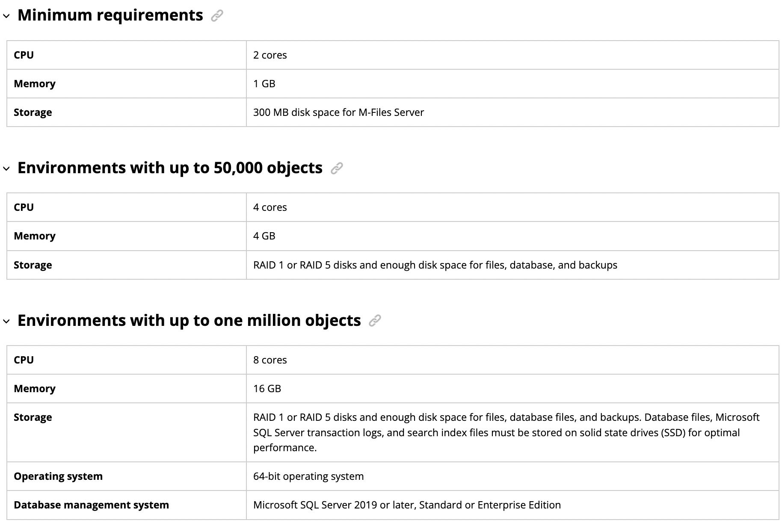Select the 64-bit operating system cell

512,476
